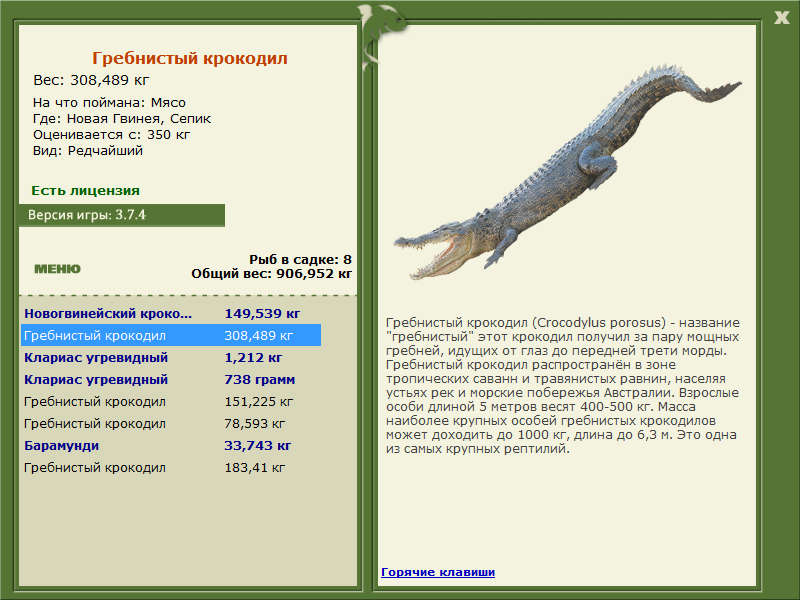The height and width of the screenshot is (600, 800).
Task: Click the crocodile description text
Action: [563, 386]
